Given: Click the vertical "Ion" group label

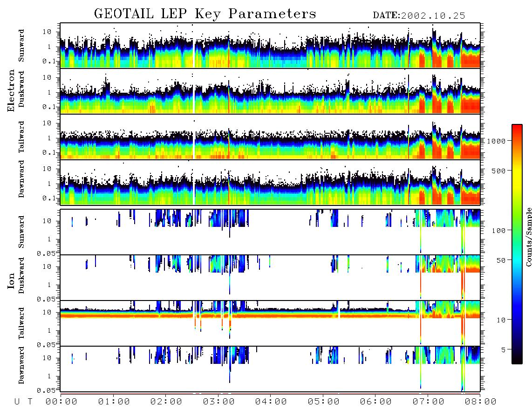Looking at the screenshot, I should point(11,280).
